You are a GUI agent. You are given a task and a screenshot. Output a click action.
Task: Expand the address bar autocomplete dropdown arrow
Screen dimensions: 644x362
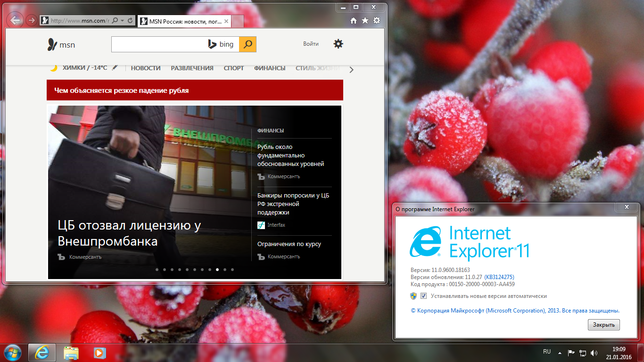coord(123,21)
